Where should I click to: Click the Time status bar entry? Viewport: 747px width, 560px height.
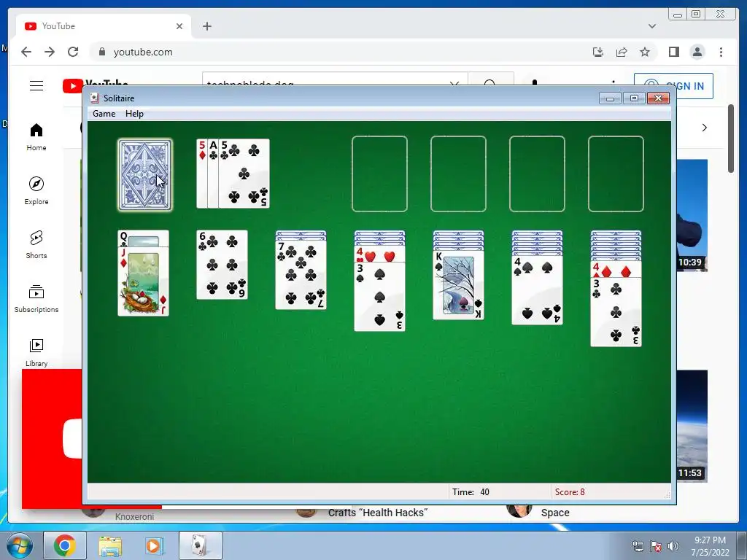tap(471, 492)
